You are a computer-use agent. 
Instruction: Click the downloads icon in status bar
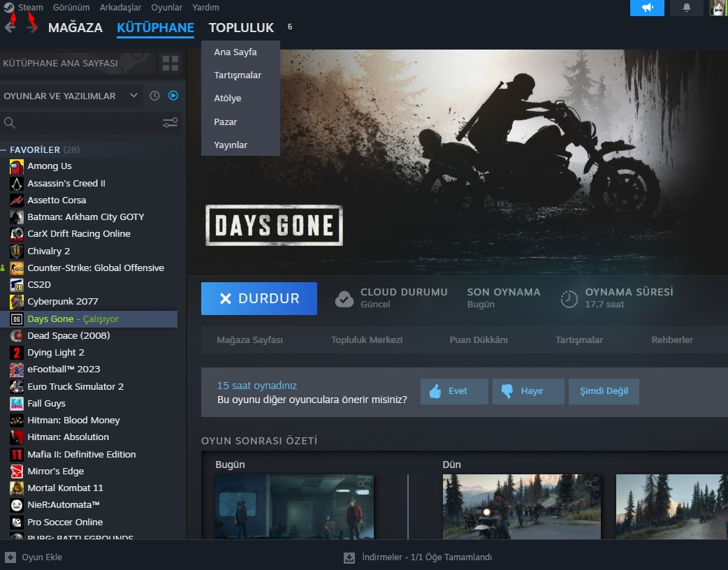tap(349, 557)
